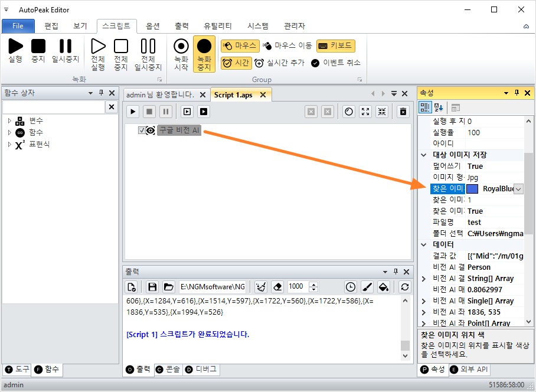Screen dimensions: 536x392
Task: Open the 관리자 ribbon tab
Action: [295, 26]
